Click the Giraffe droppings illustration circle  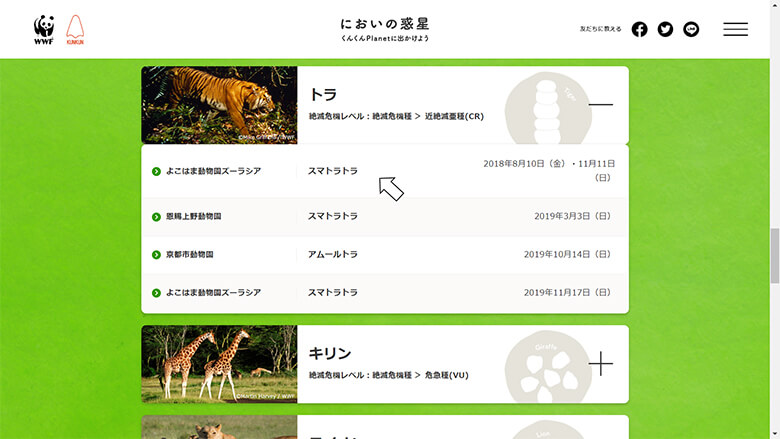point(548,367)
